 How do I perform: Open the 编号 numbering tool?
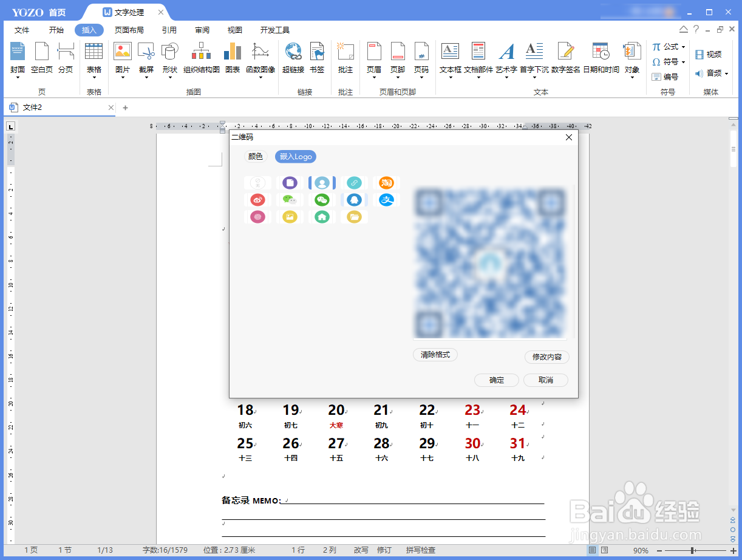[665, 77]
